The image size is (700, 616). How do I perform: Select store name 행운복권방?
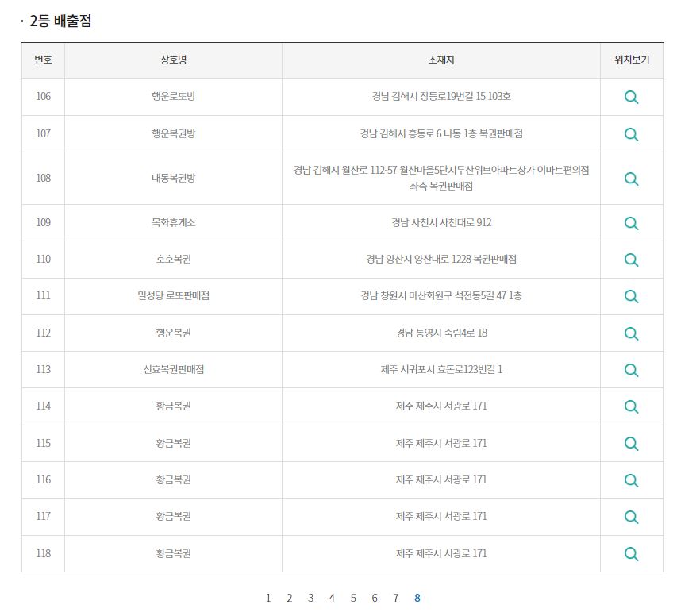coord(173,133)
